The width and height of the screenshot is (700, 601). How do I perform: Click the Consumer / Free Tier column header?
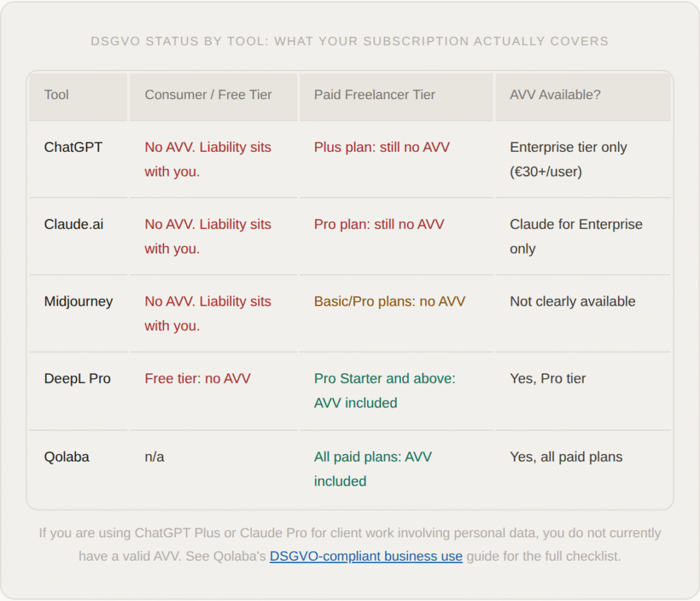[208, 95]
